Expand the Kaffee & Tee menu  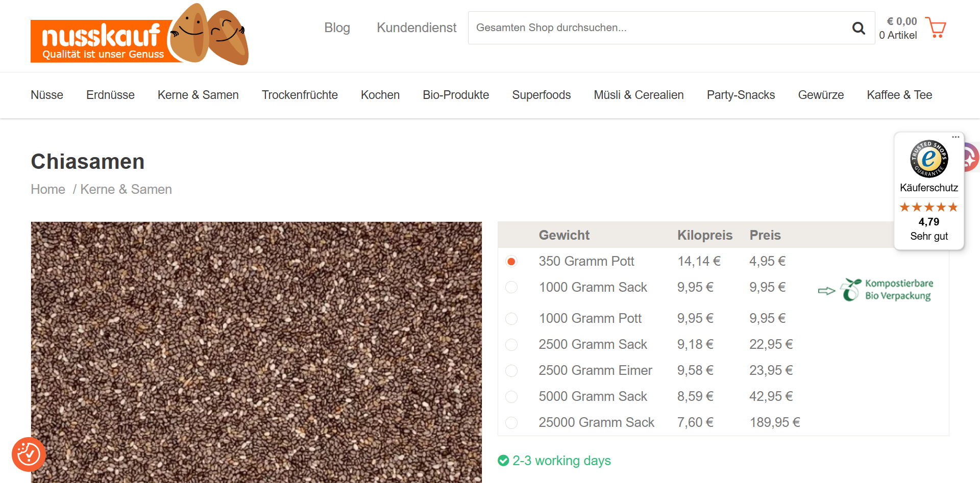899,95
